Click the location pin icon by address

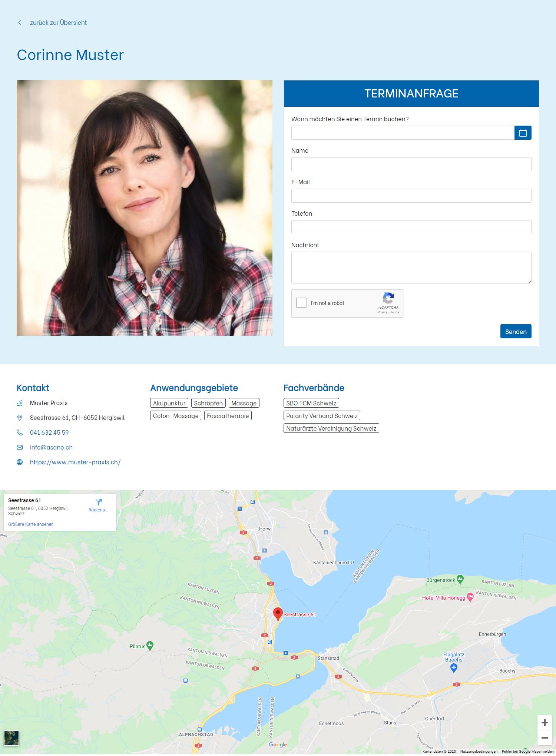[20, 418]
